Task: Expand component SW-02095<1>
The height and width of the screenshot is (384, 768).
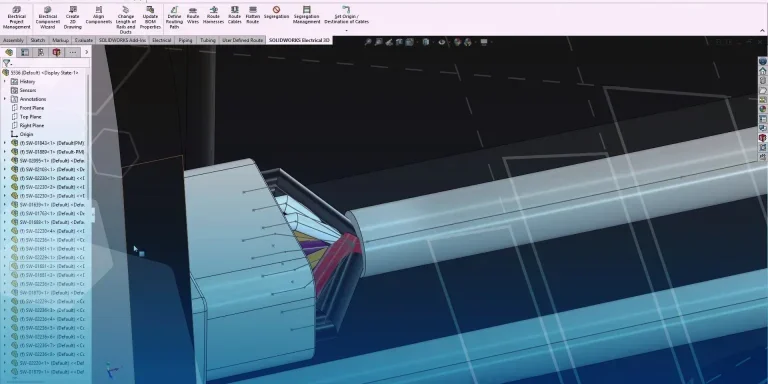Action: (x=5, y=161)
